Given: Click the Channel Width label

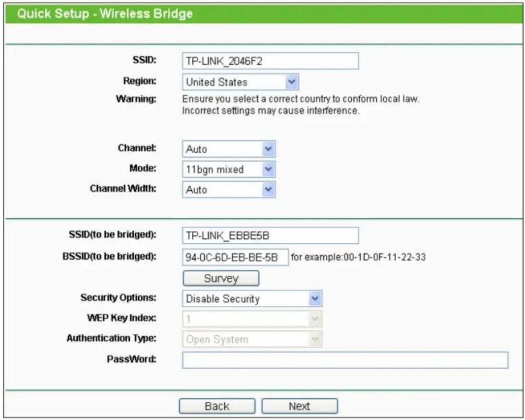Looking at the screenshot, I should [123, 188].
